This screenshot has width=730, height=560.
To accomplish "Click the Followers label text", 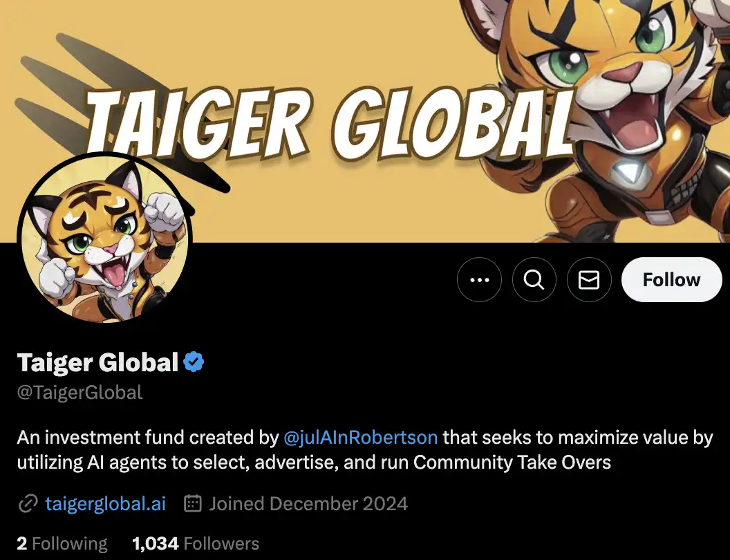I will tap(222, 543).
